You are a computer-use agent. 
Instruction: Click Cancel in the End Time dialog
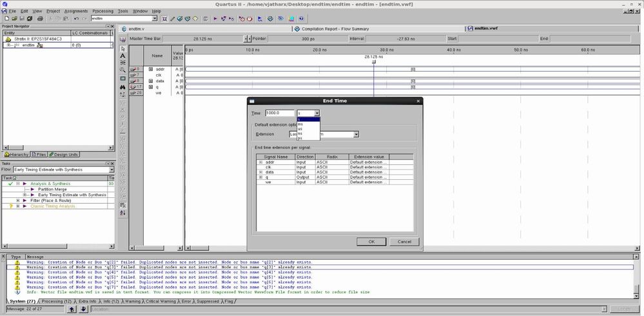click(x=404, y=242)
